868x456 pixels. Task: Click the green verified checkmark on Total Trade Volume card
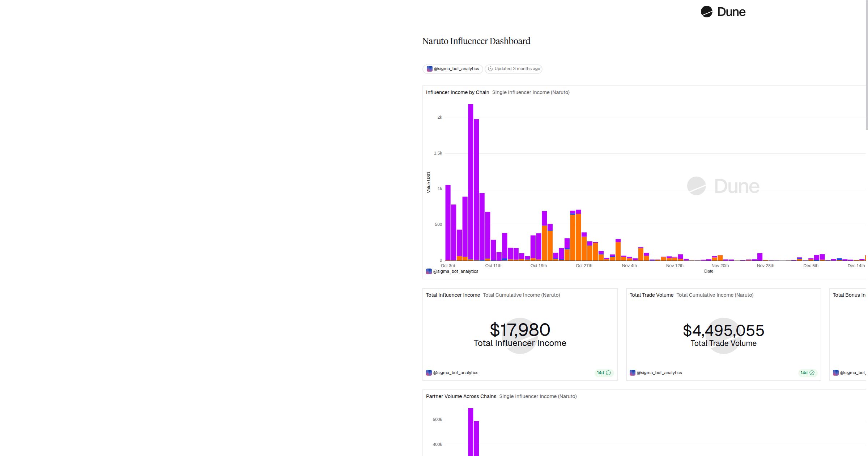tap(812, 373)
